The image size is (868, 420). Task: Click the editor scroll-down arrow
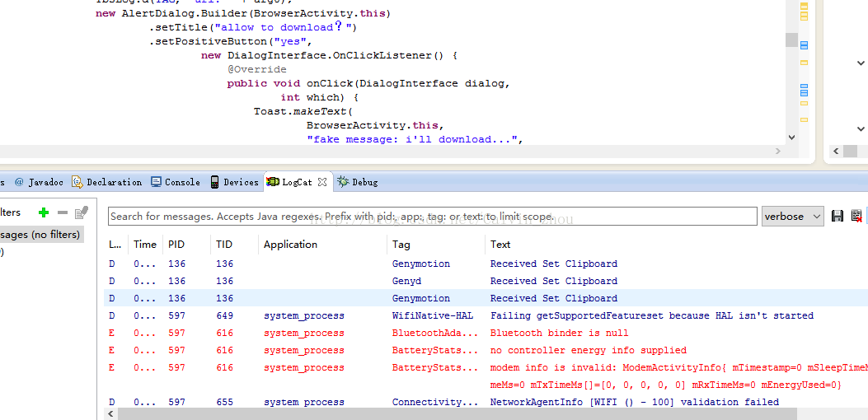[791, 138]
